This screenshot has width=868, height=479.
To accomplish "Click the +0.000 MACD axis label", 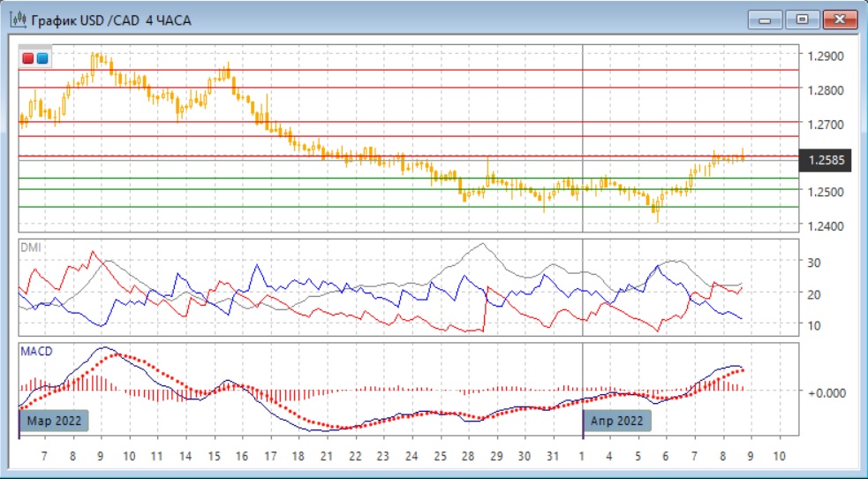I will click(827, 391).
